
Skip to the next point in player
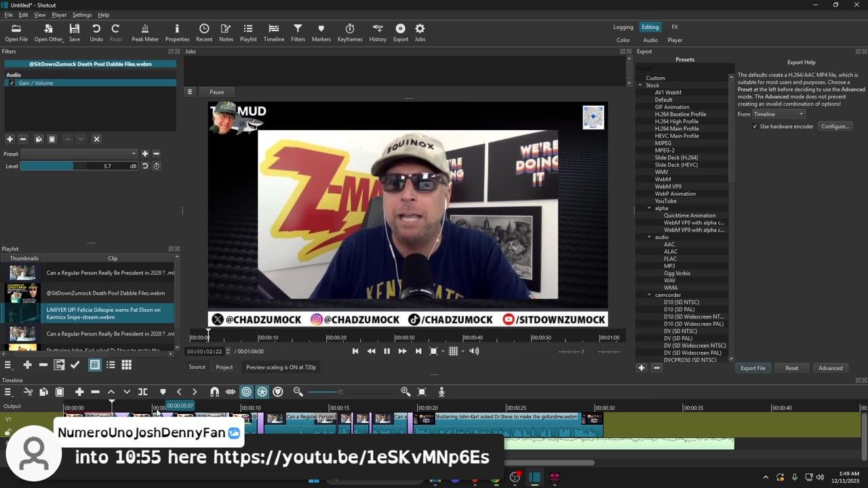point(418,351)
